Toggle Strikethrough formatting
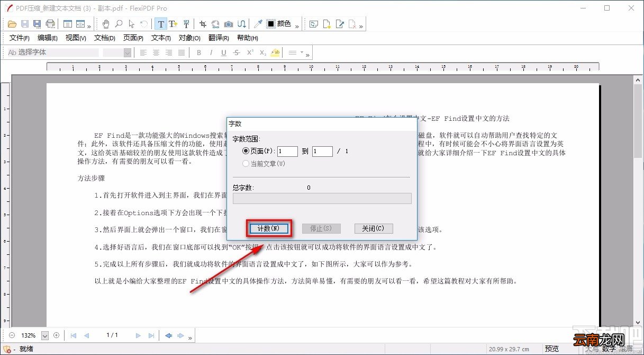Viewport: 644px width, 355px height. pyautogui.click(x=237, y=53)
